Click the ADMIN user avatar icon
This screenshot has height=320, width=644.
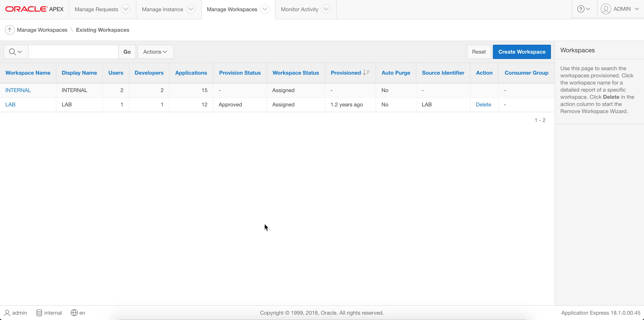[606, 9]
